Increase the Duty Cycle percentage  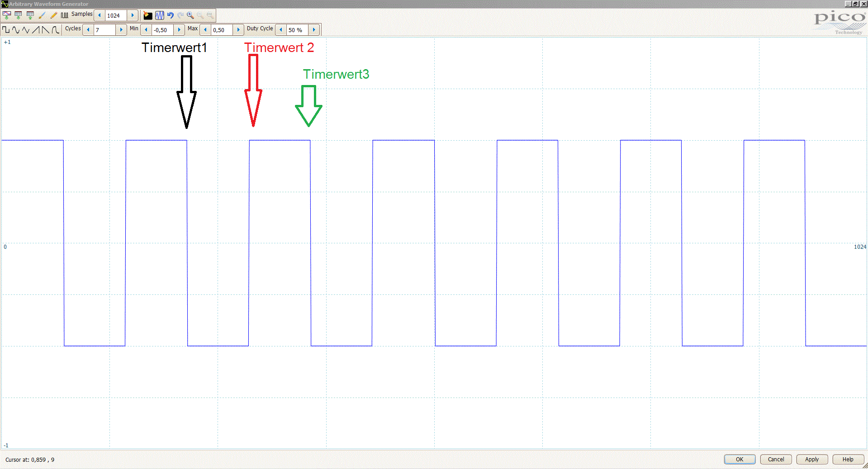click(x=314, y=30)
